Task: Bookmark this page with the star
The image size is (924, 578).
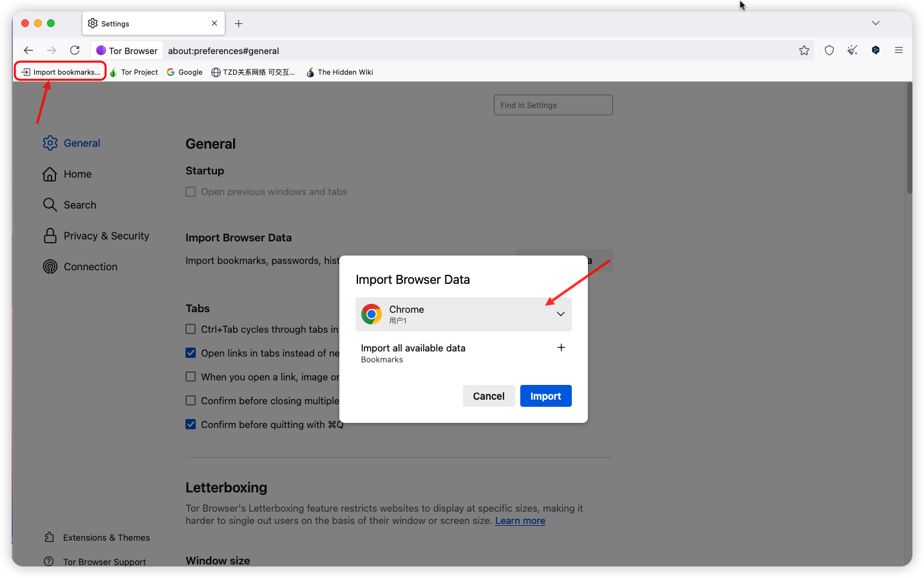Action: click(x=804, y=50)
